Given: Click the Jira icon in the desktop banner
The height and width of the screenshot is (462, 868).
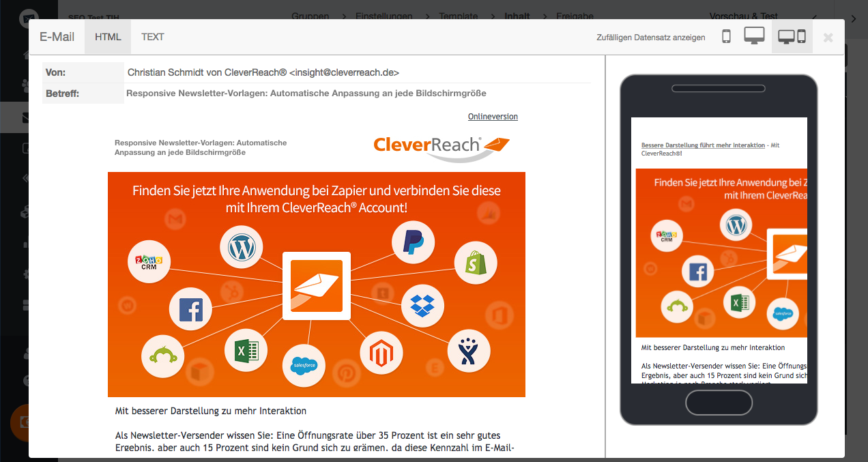Looking at the screenshot, I should point(469,351).
